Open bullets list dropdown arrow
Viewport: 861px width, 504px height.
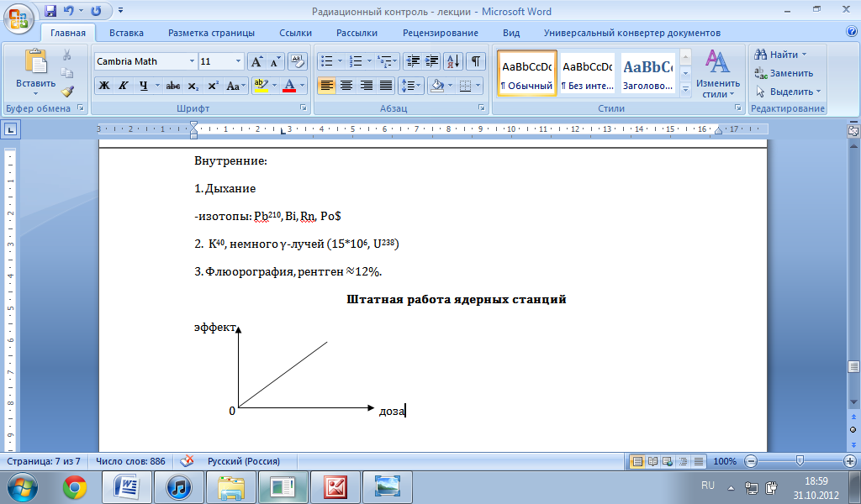coord(341,60)
